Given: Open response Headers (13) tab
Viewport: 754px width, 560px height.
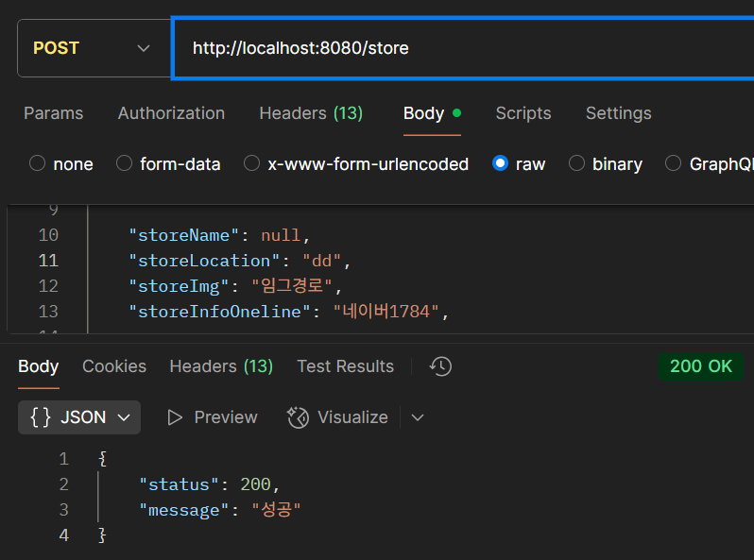Looking at the screenshot, I should click(221, 366).
